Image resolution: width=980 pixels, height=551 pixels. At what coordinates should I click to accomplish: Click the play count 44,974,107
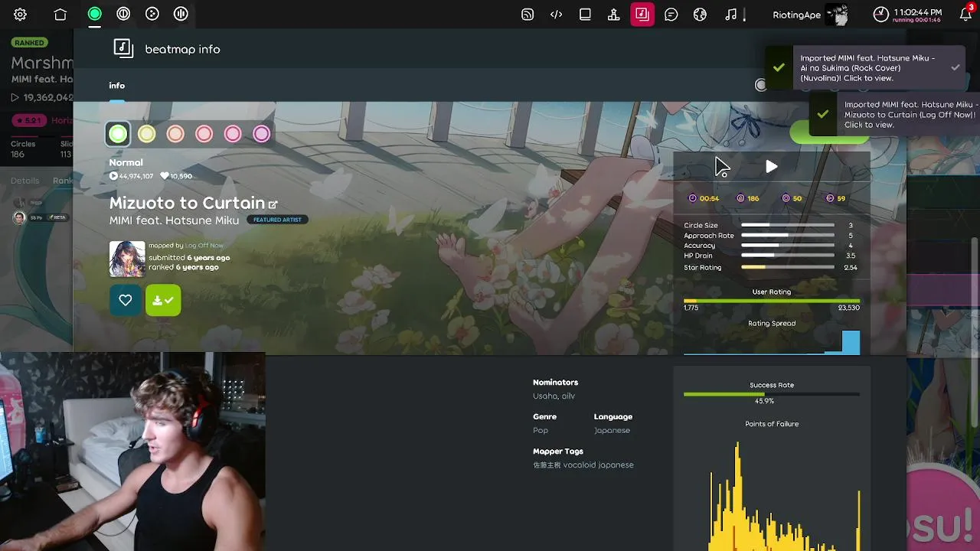click(x=131, y=176)
